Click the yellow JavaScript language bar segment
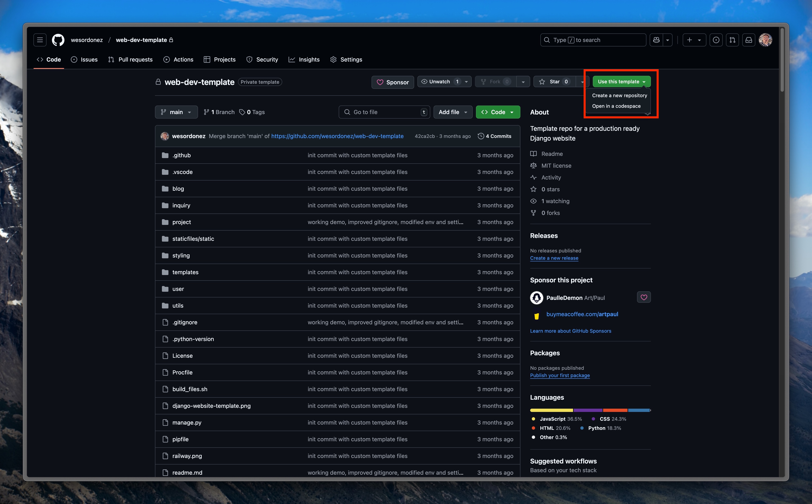Viewport: 812px width, 504px height. (x=551, y=410)
